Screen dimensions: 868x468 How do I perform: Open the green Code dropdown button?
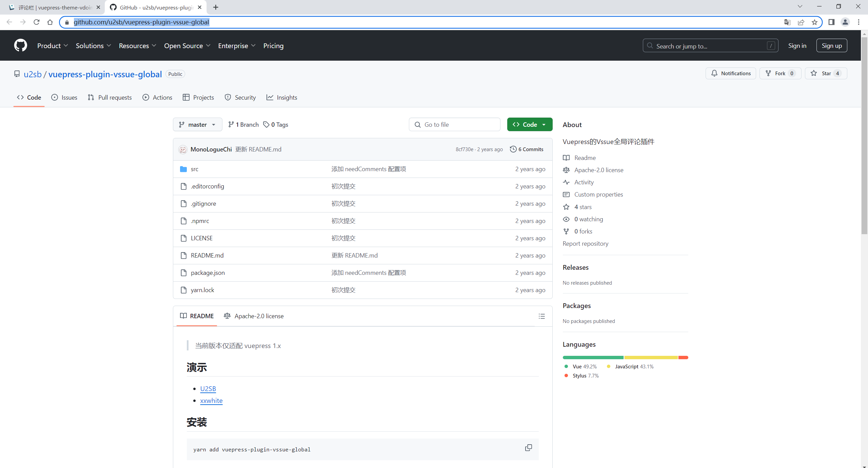[x=530, y=124]
